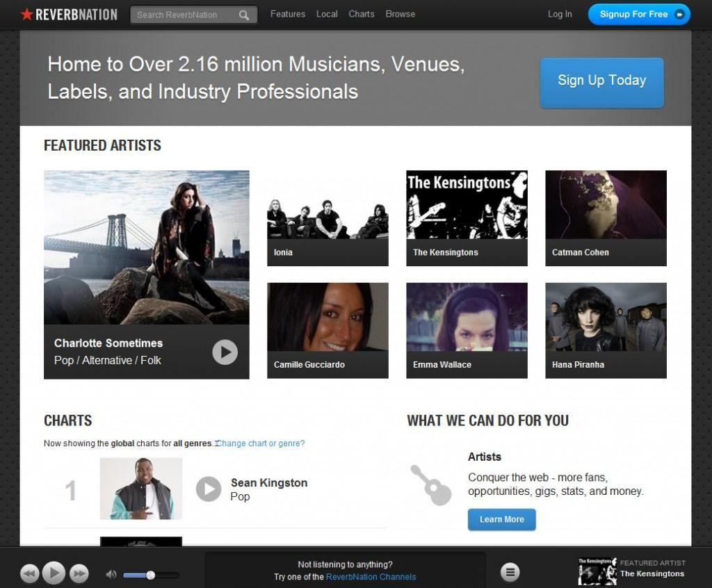The width and height of the screenshot is (712, 588).
Task: Click the next track button in player
Action: coord(79,573)
